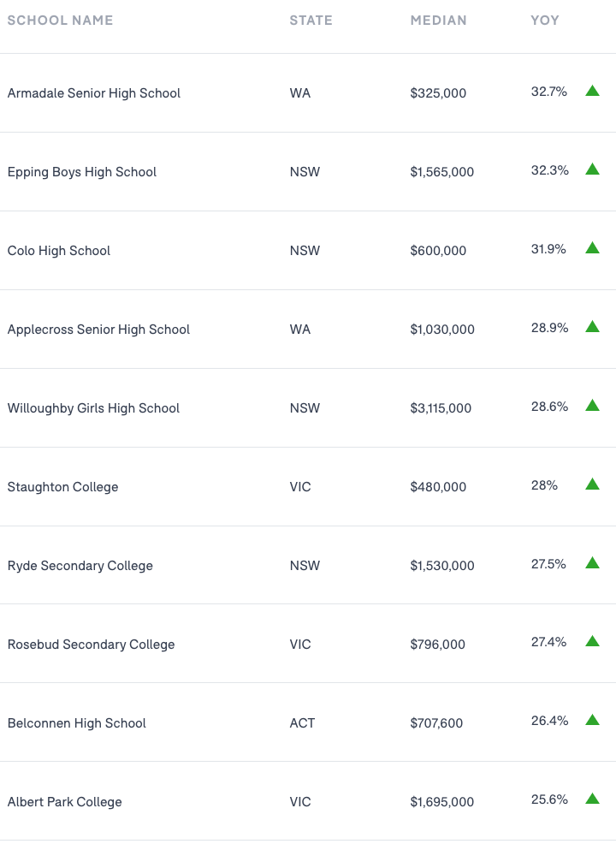Sort table by the YOY column header

[x=545, y=21]
